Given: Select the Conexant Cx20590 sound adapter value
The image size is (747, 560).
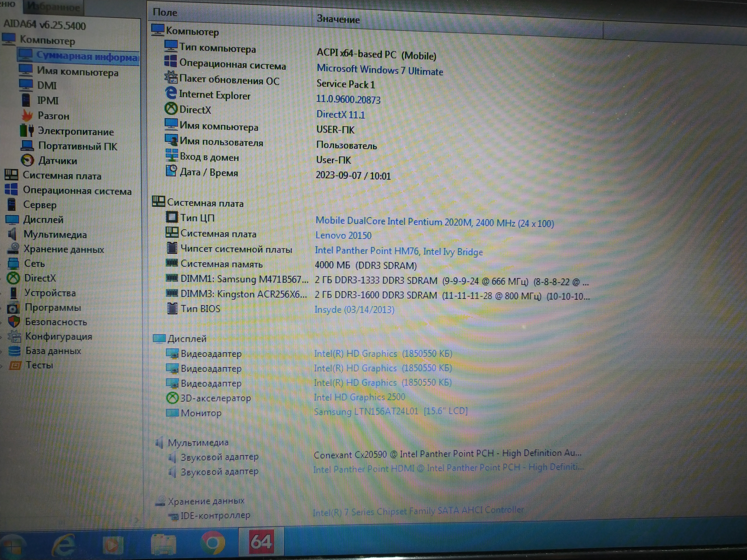Looking at the screenshot, I should (x=448, y=454).
